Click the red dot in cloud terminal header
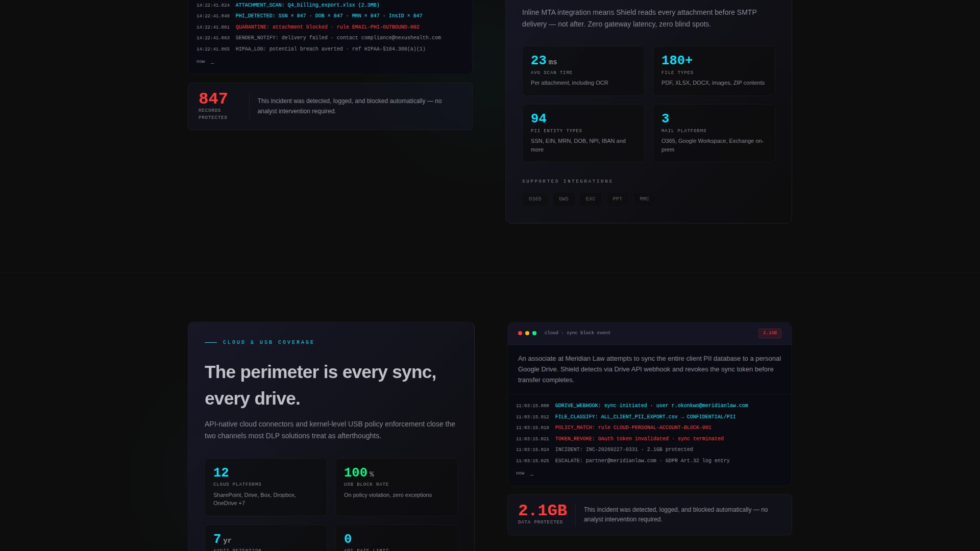Screen dimensions: 980x551 520,333
